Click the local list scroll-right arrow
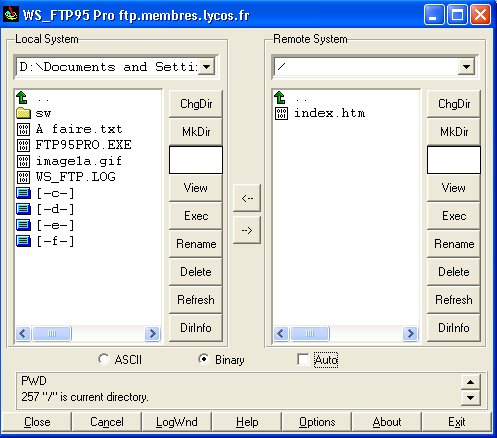497x438 pixels. tap(152, 333)
